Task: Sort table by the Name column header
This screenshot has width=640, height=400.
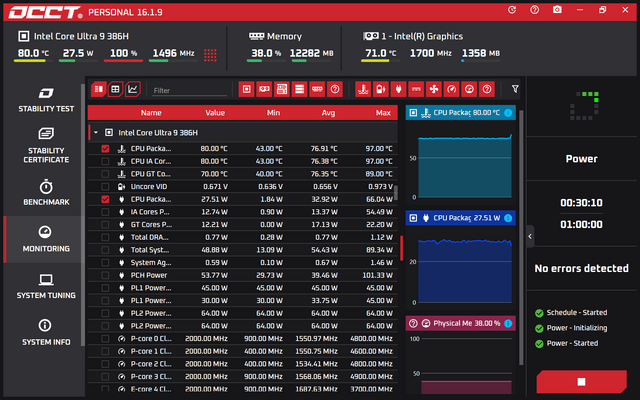Action: coord(151,113)
